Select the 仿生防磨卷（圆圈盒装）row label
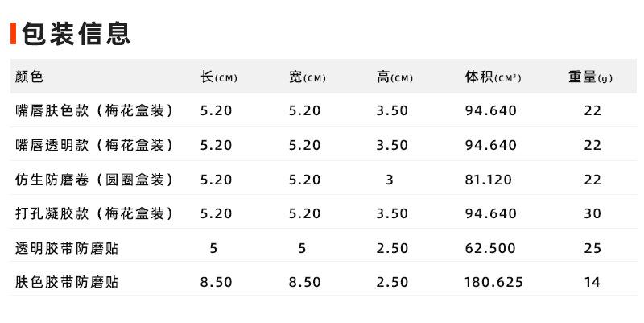 pyautogui.click(x=95, y=180)
